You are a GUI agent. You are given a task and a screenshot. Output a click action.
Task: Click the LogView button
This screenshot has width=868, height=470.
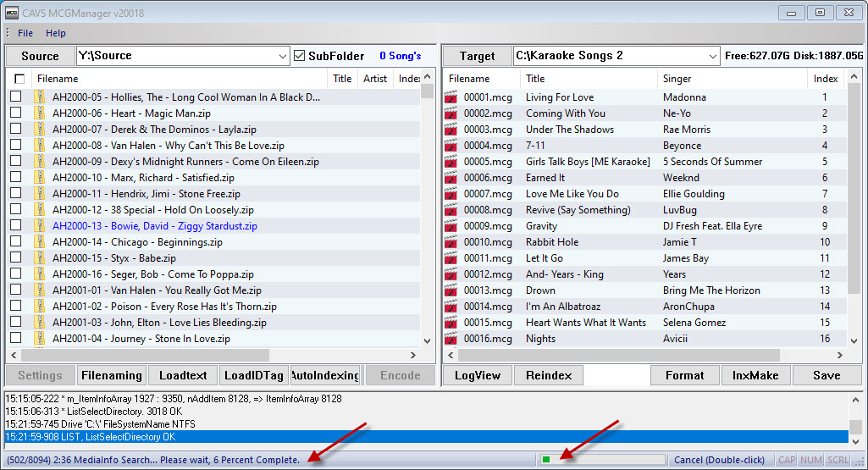[477, 375]
